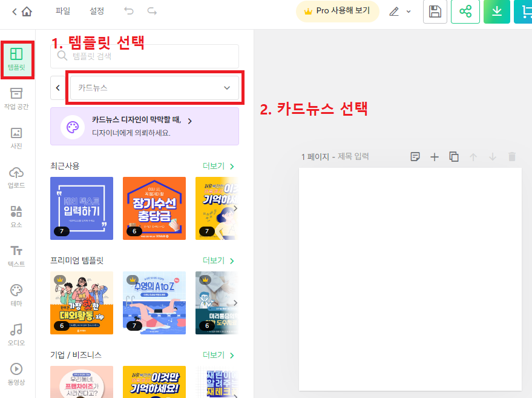Viewport: 532px width, 398px height.
Task: Open the 테마 palette panel
Action: tap(16, 295)
